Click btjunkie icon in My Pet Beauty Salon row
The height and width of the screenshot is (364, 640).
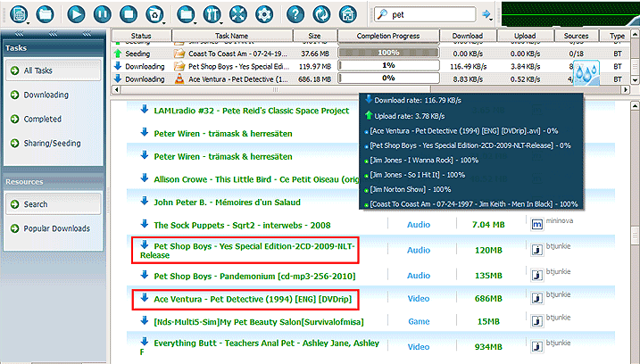tap(537, 321)
